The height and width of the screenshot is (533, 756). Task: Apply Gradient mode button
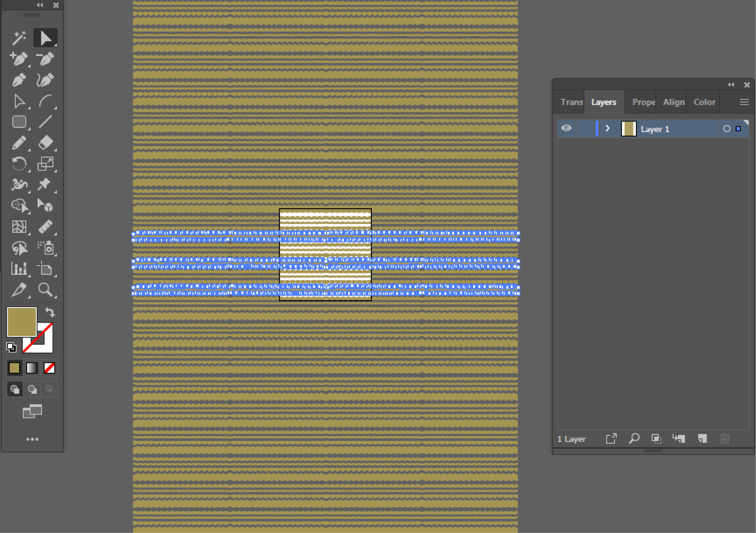[x=32, y=368]
